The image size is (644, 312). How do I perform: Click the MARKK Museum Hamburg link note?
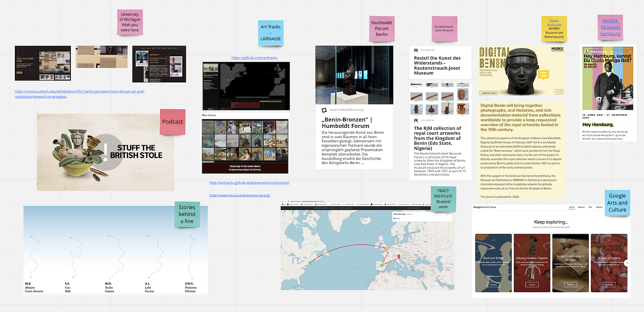coord(610,27)
